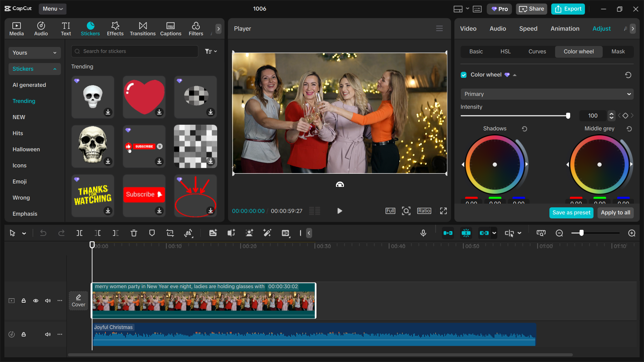Open the selection tool dropdown arrow
Viewport: 644px width, 362px height.
click(24, 233)
